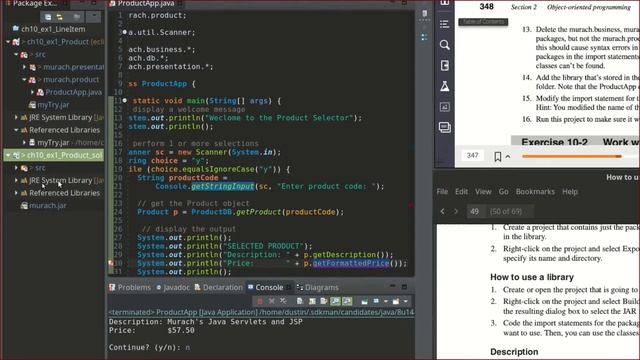The height and width of the screenshot is (360, 640).
Task: Go to previous page in document viewer
Action: coord(442,211)
